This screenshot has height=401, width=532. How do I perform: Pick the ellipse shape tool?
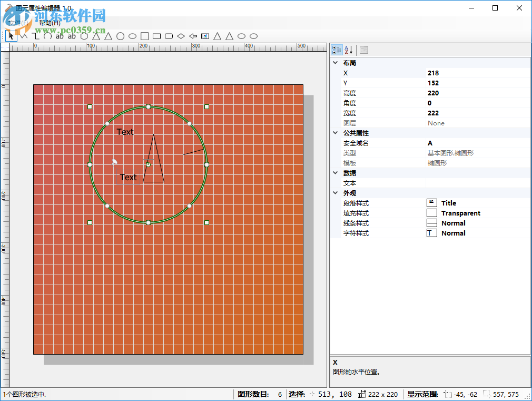tap(132, 36)
